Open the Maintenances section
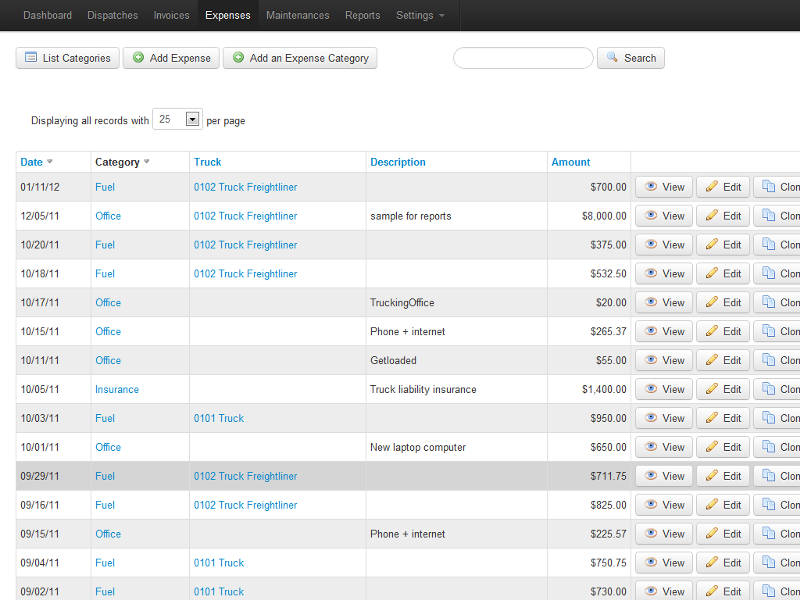 point(297,15)
